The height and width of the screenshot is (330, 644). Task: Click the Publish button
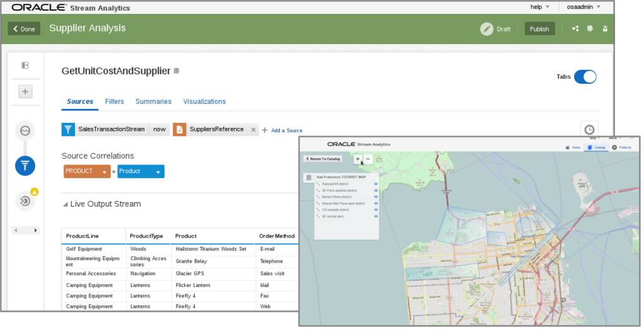(540, 29)
